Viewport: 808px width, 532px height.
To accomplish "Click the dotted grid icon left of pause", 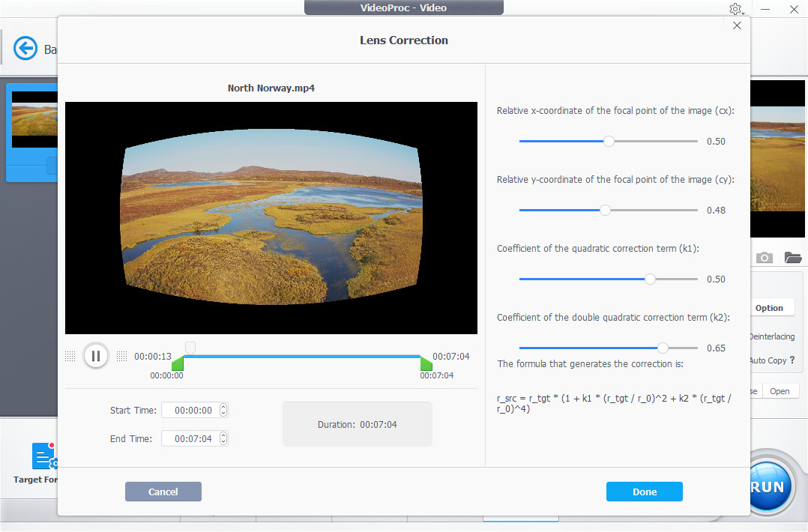I will click(70, 356).
